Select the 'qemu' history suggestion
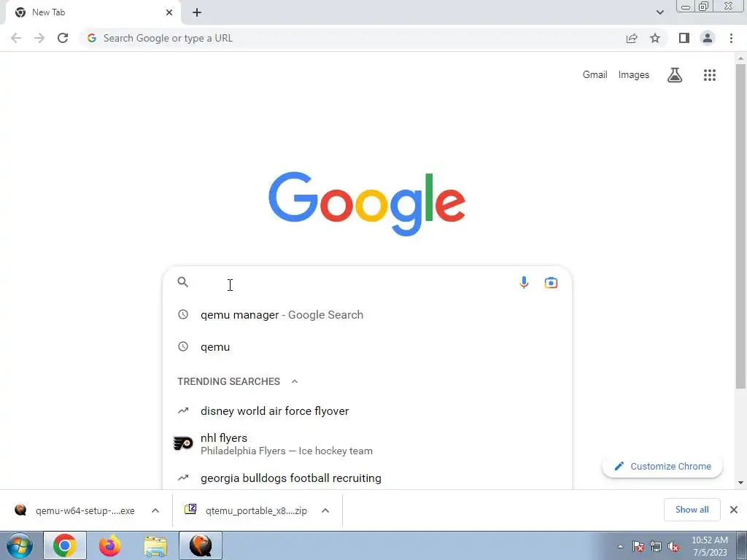This screenshot has width=747, height=560. pyautogui.click(x=367, y=346)
